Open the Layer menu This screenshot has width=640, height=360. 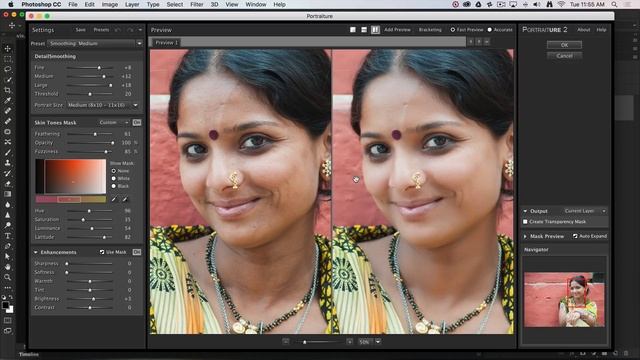coord(131,4)
